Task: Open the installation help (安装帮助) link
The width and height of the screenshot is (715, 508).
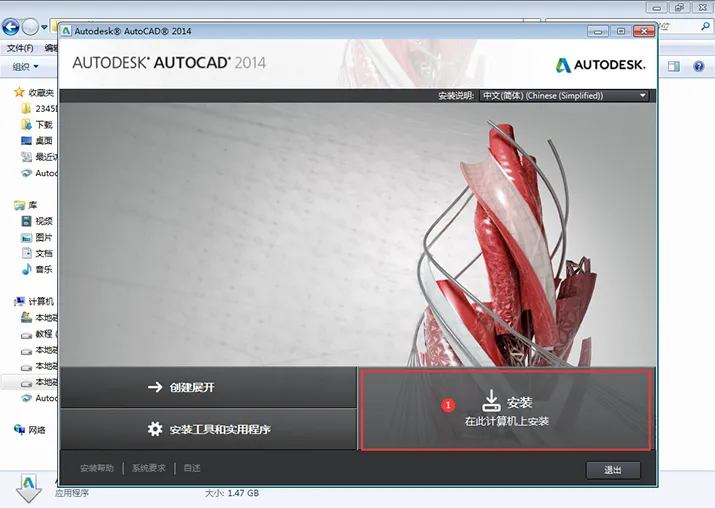Action: 97,468
